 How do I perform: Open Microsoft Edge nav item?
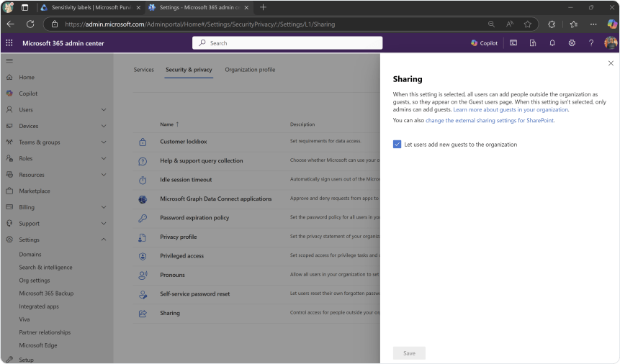point(38,345)
